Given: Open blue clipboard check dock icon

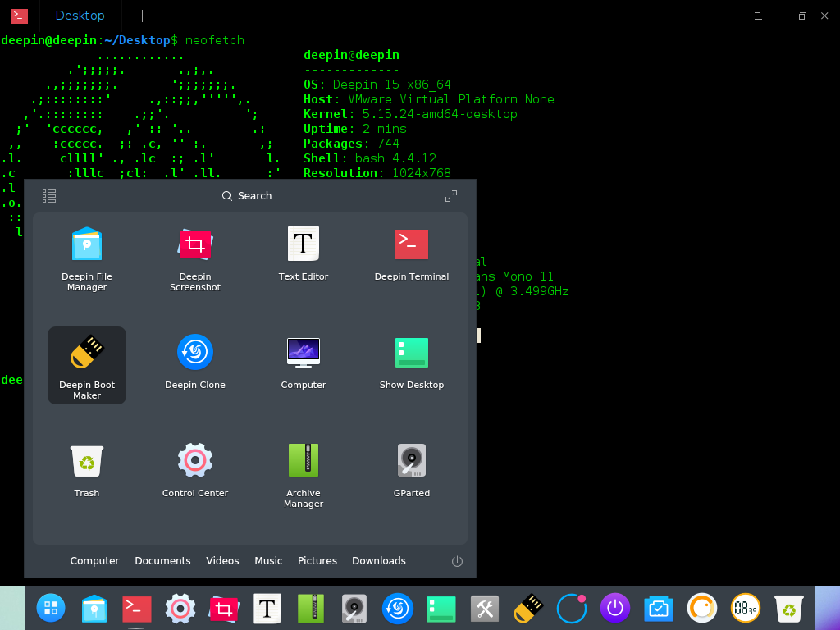Looking at the screenshot, I should 659,608.
